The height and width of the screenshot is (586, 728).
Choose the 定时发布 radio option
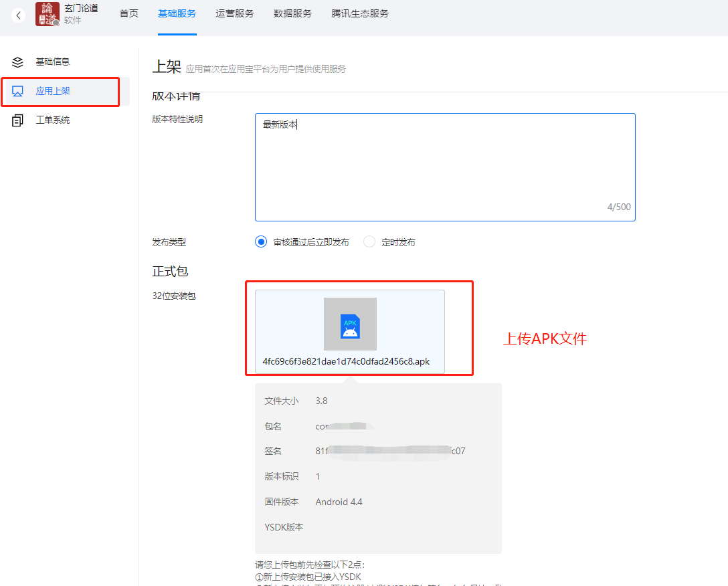pos(369,241)
